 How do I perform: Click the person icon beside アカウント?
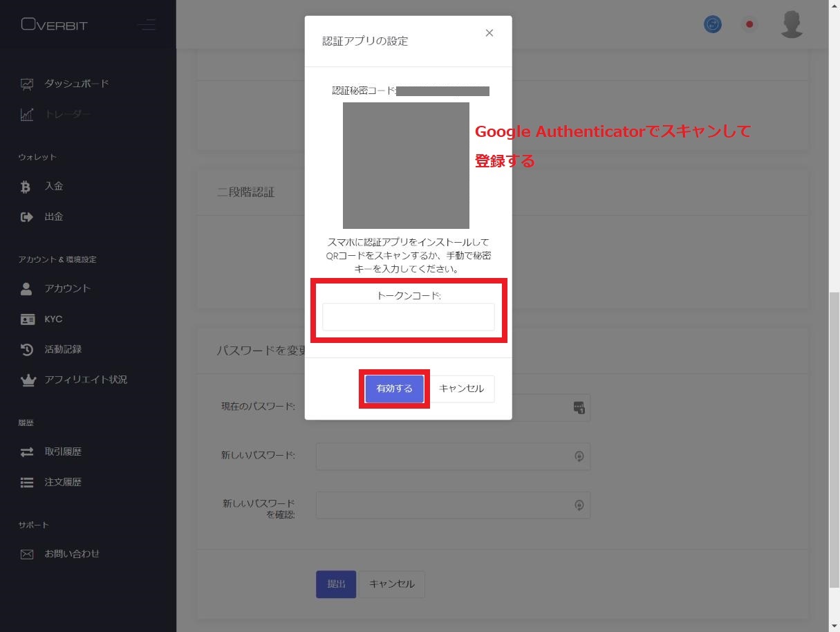click(x=27, y=289)
